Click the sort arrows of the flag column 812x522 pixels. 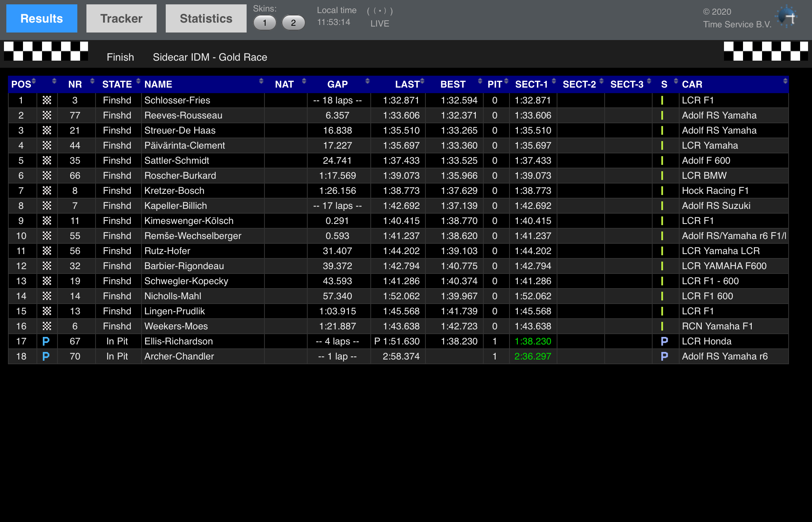[x=54, y=81]
